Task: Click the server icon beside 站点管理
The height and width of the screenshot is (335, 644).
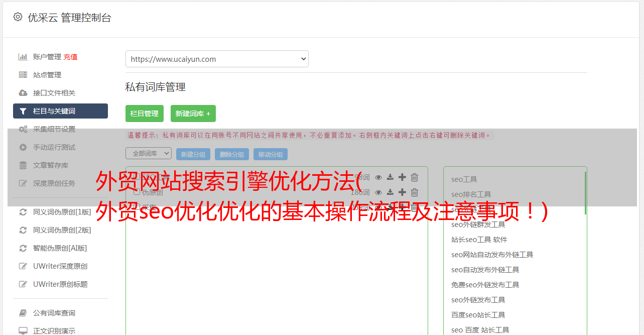Action: (23, 75)
